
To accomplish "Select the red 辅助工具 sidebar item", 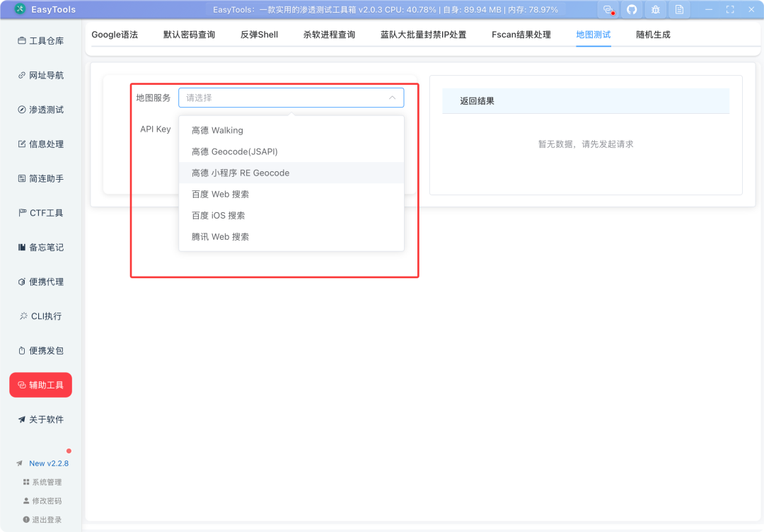I will [41, 385].
